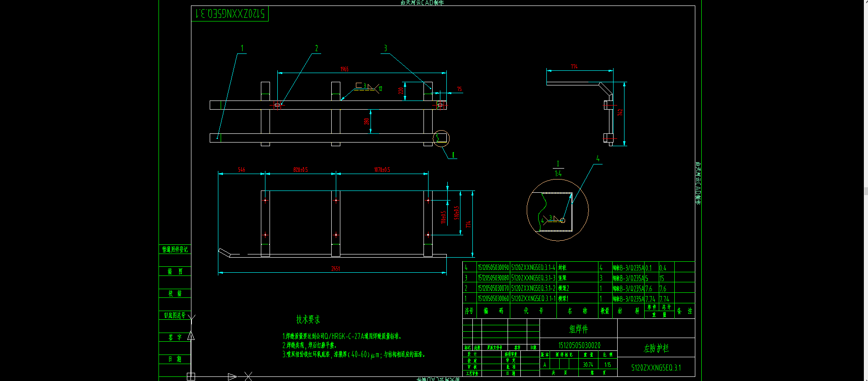This screenshot has width=868, height=381.
Task: Click BOM row code 15120505030090
Action: pyautogui.click(x=493, y=268)
